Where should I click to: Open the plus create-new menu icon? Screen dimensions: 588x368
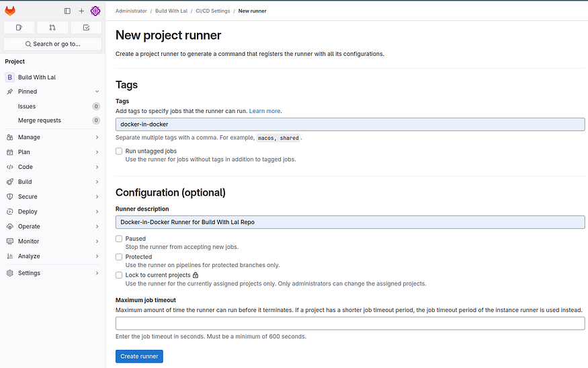[81, 11]
